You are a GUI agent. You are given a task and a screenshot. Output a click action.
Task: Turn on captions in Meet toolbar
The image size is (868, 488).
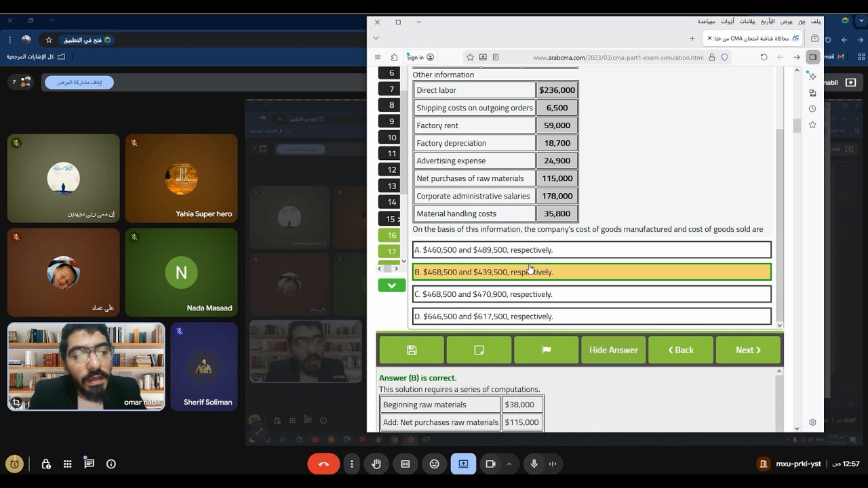(406, 464)
